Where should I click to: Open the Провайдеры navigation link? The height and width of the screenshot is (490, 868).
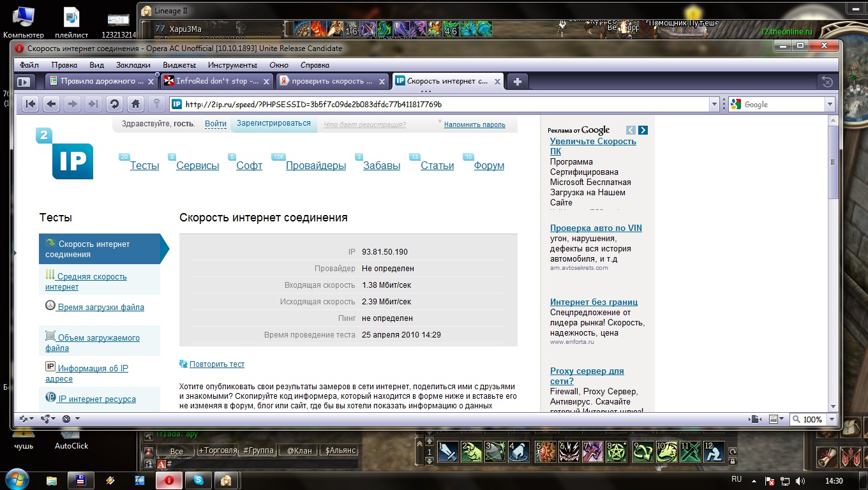point(316,166)
